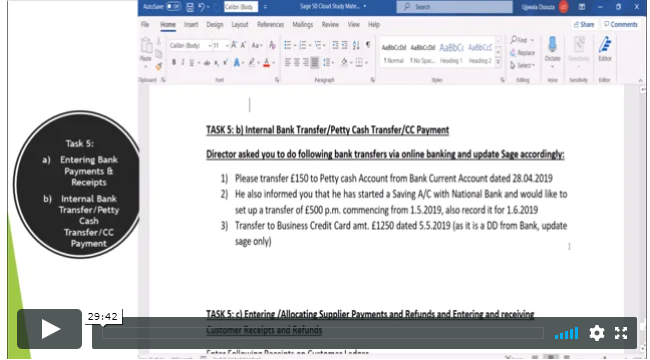Expand the font color dropdown arrow

click(x=274, y=63)
